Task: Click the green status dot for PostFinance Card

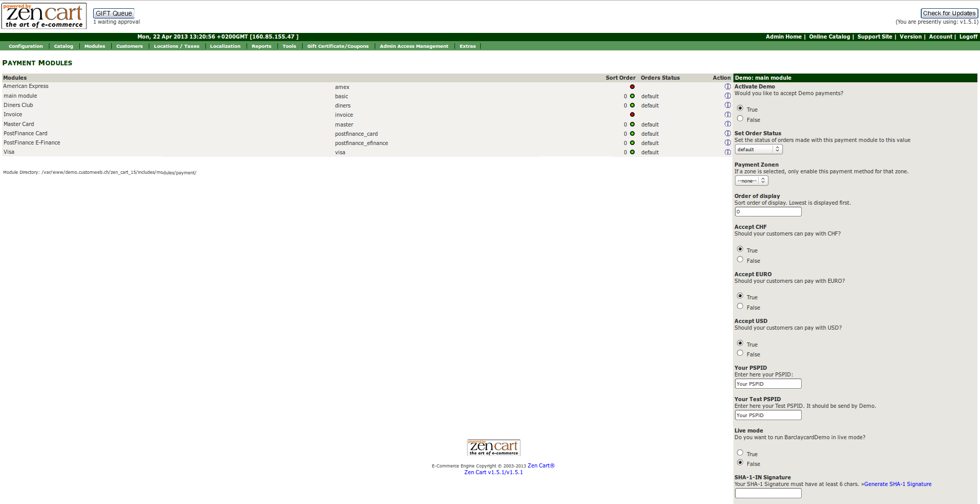Action: (x=632, y=134)
